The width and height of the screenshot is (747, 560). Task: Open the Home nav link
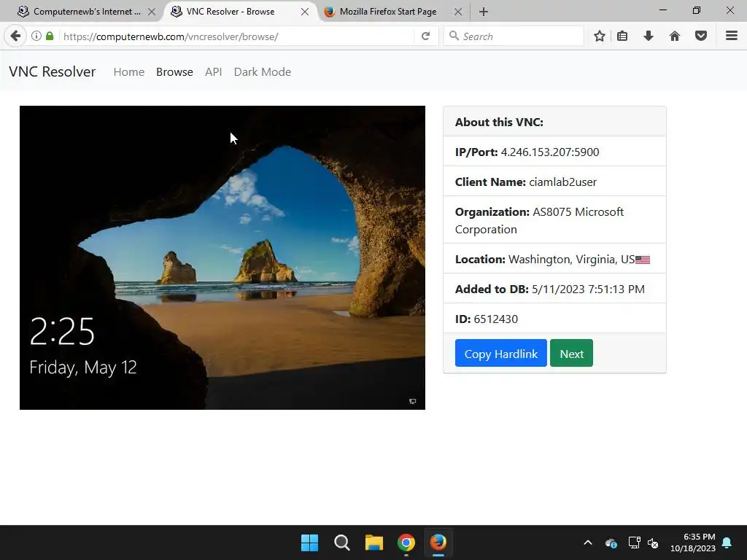[128, 72]
